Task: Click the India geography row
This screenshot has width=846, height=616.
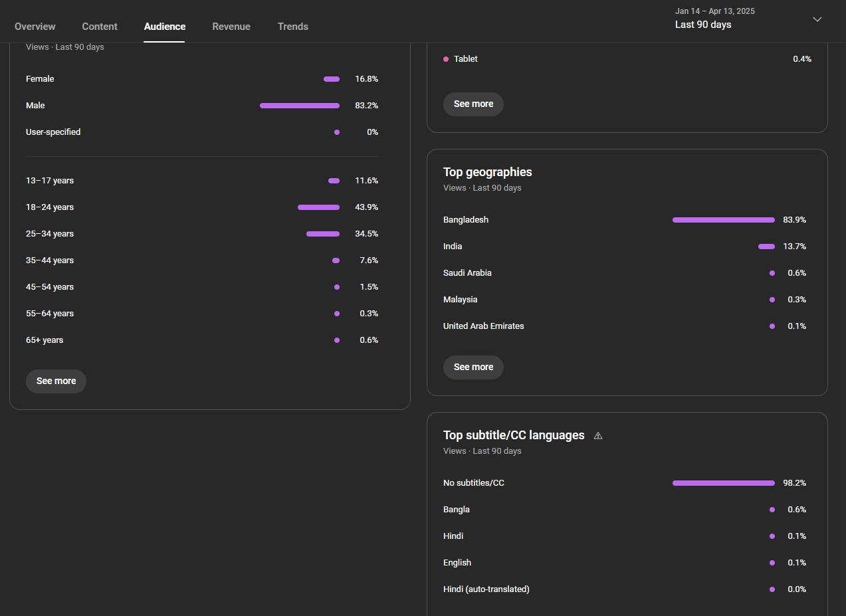Action: tap(453, 247)
